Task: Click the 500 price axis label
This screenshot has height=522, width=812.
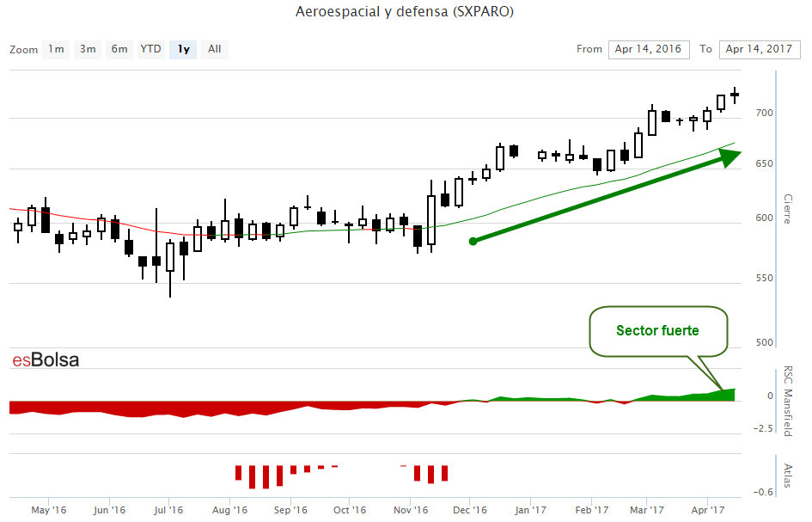Action: (765, 342)
